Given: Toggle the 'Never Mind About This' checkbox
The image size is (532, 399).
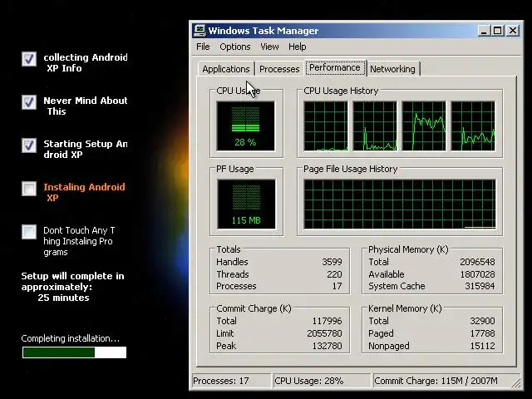Looking at the screenshot, I should pyautogui.click(x=29, y=102).
